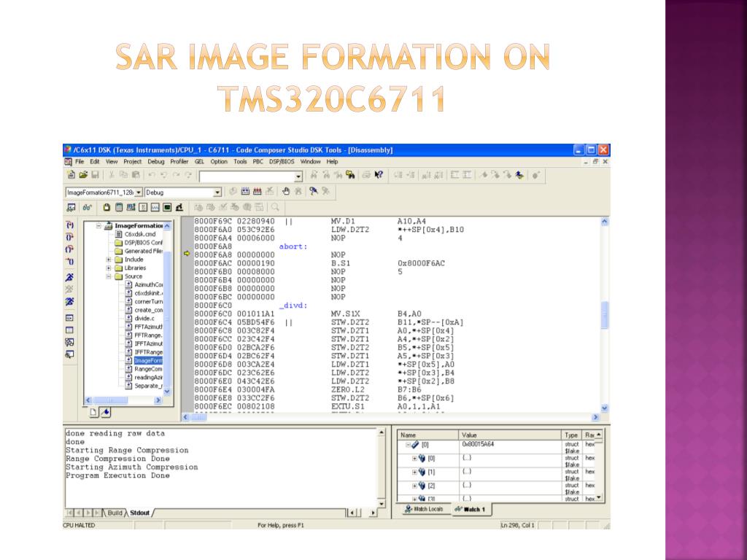Click the project tree horizontal scrollbar
747x560 pixels.
pyautogui.click(x=123, y=400)
